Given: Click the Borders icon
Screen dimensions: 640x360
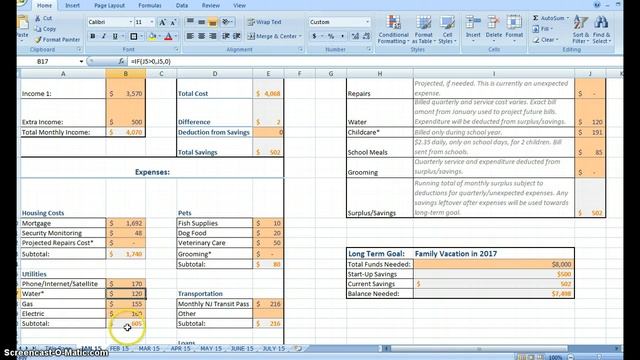Looking at the screenshot, I should (133, 36).
